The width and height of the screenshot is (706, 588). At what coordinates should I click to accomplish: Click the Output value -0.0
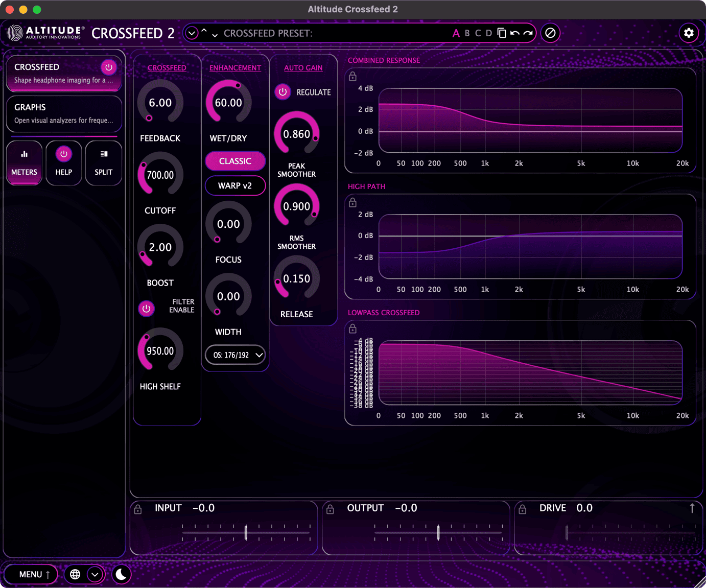[x=406, y=508]
